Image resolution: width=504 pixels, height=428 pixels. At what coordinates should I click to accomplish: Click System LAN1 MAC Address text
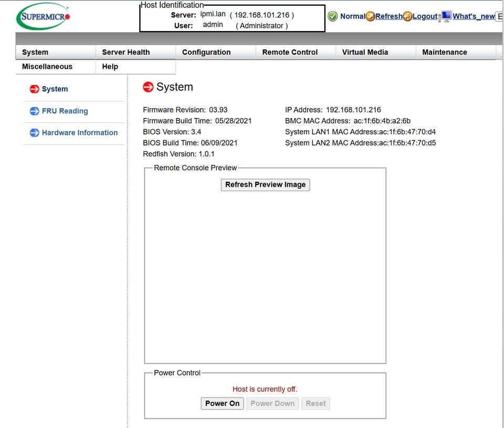[360, 132]
